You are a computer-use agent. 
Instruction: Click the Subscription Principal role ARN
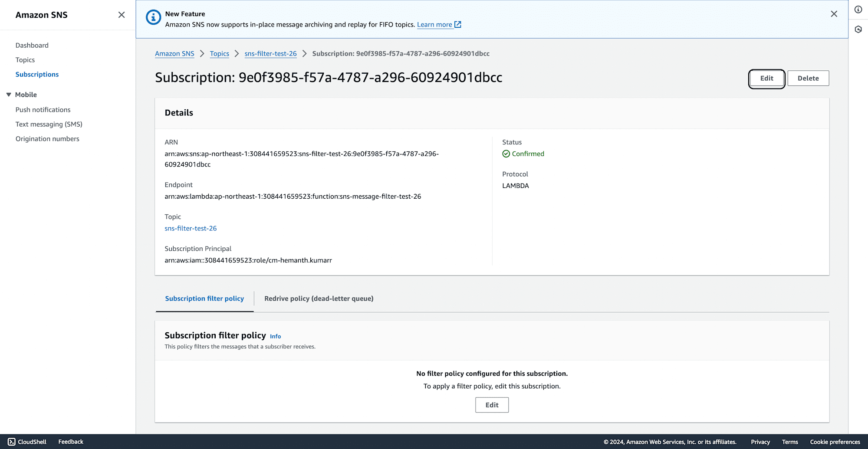248,260
